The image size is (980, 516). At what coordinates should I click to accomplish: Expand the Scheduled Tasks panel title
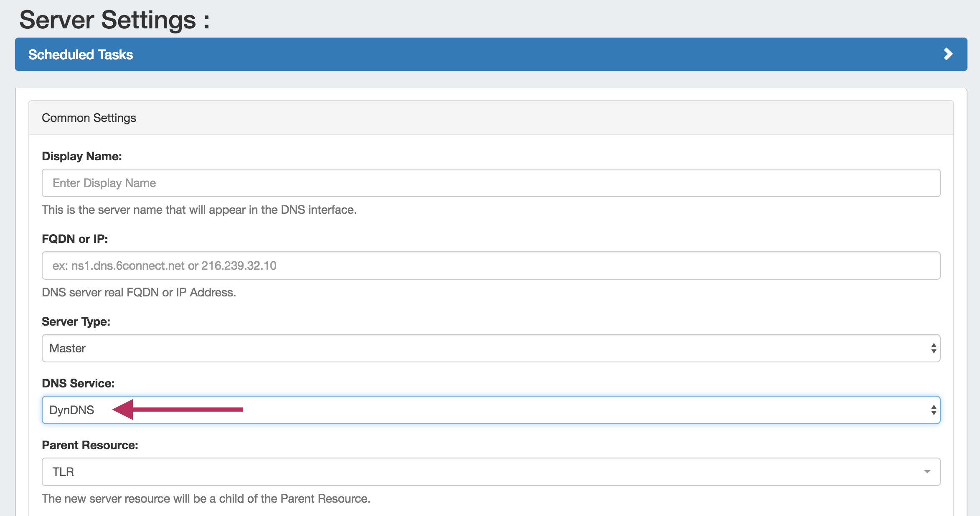point(81,55)
